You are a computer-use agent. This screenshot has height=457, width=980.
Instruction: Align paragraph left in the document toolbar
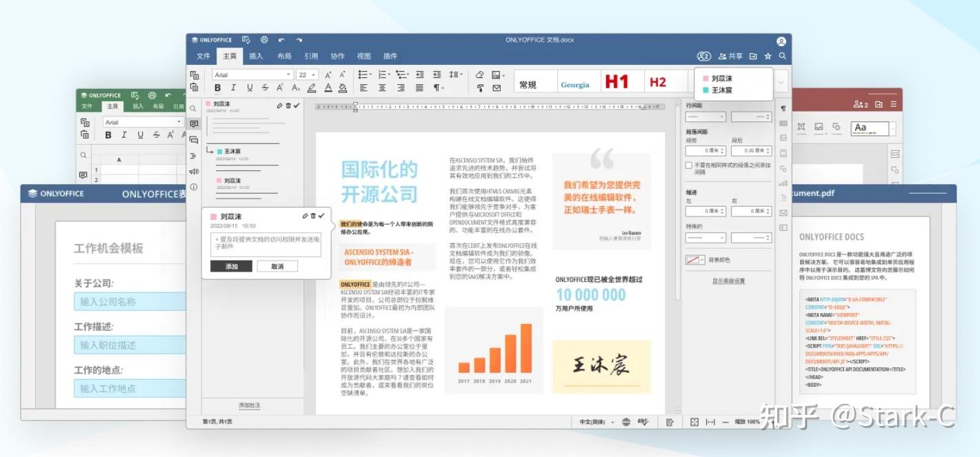(363, 88)
